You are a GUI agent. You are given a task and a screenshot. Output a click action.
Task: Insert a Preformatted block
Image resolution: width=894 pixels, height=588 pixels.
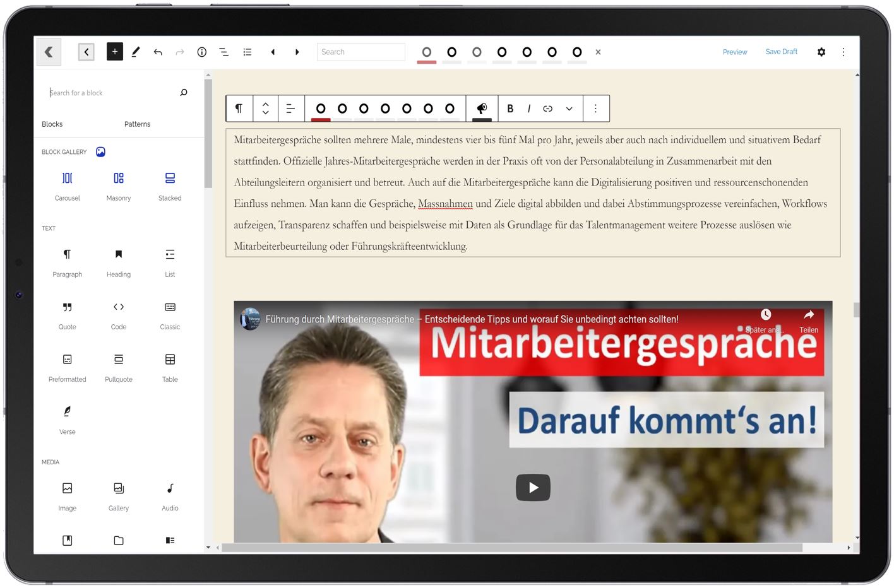click(68, 368)
